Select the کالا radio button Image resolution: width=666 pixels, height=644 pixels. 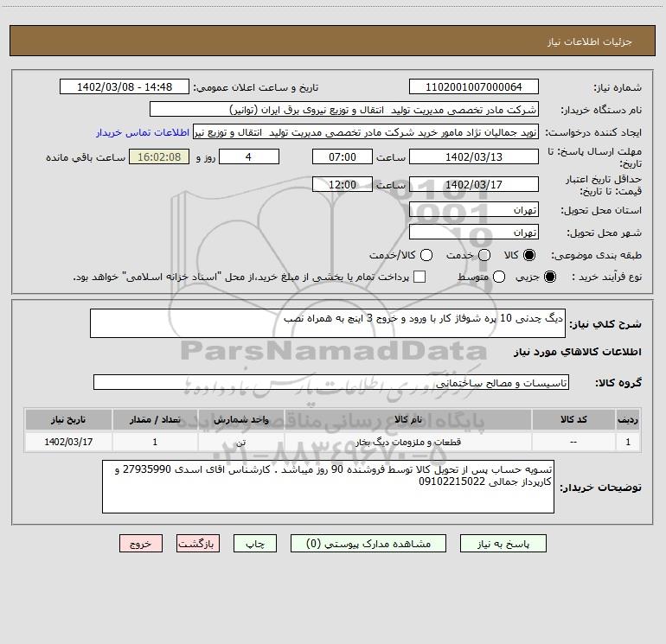pyautogui.click(x=529, y=255)
